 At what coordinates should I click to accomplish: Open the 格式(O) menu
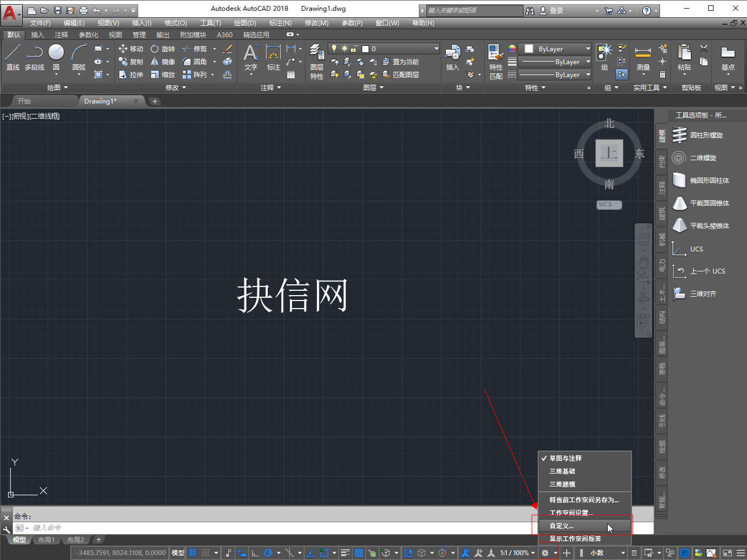pos(175,23)
